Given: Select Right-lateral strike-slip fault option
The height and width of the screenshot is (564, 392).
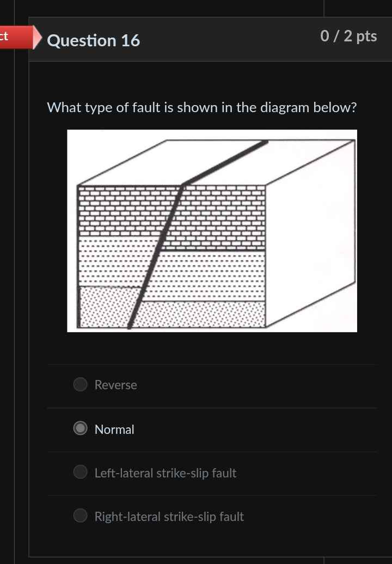Looking at the screenshot, I should (80, 516).
